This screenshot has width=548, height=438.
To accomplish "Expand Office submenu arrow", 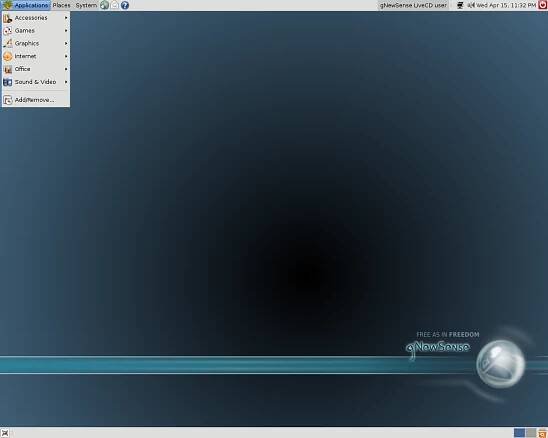I will pos(66,69).
